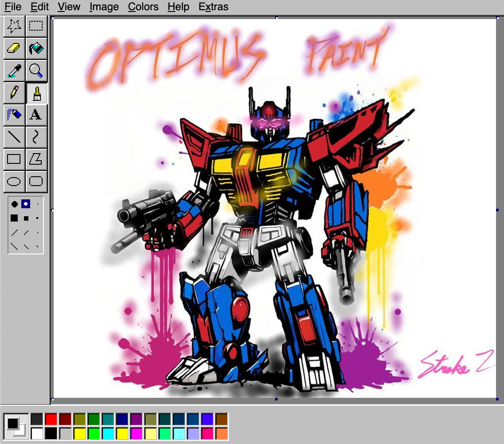Choose the Fill with color tool
Screen dimensions: 504x444
[36, 48]
